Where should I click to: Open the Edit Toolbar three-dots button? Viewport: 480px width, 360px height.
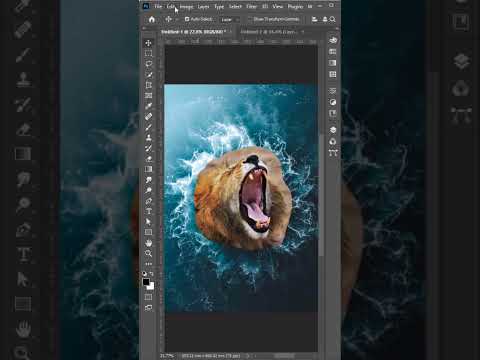click(x=149, y=264)
